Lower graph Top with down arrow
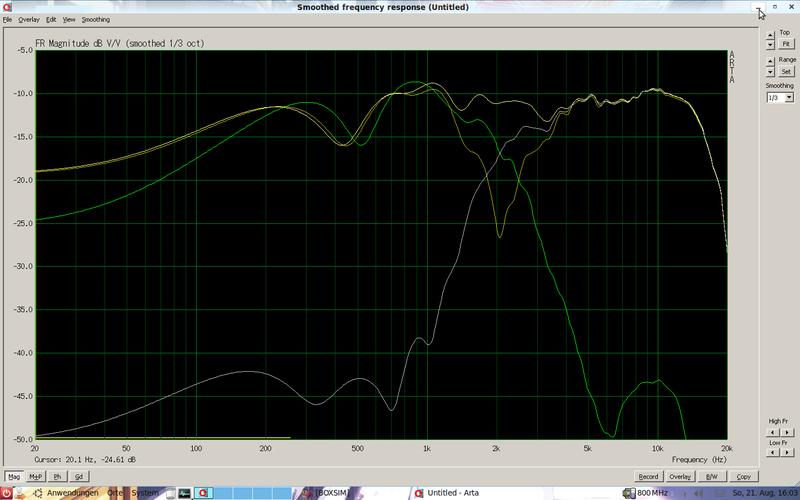The width and height of the screenshot is (800, 500). point(770,45)
